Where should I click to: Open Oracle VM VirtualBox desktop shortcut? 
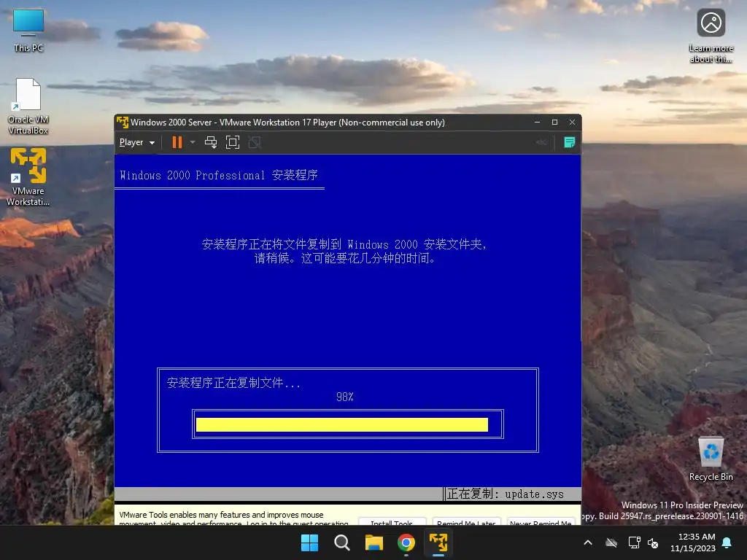(28, 106)
